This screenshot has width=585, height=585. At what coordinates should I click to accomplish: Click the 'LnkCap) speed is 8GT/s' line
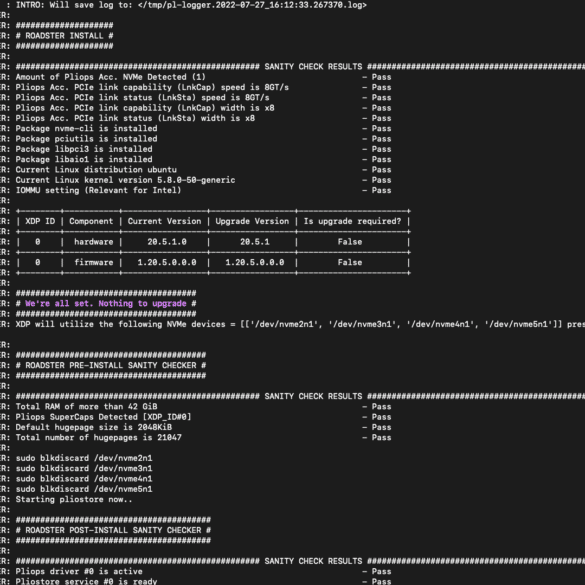point(152,87)
